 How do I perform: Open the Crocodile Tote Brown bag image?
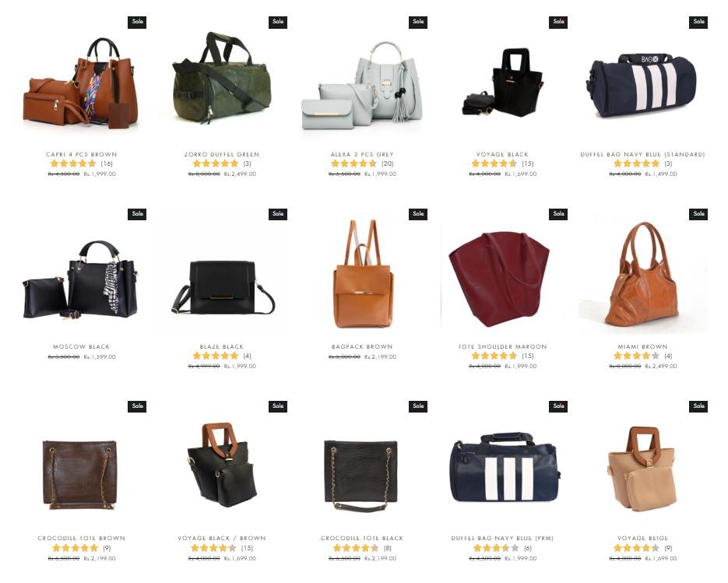[79, 476]
